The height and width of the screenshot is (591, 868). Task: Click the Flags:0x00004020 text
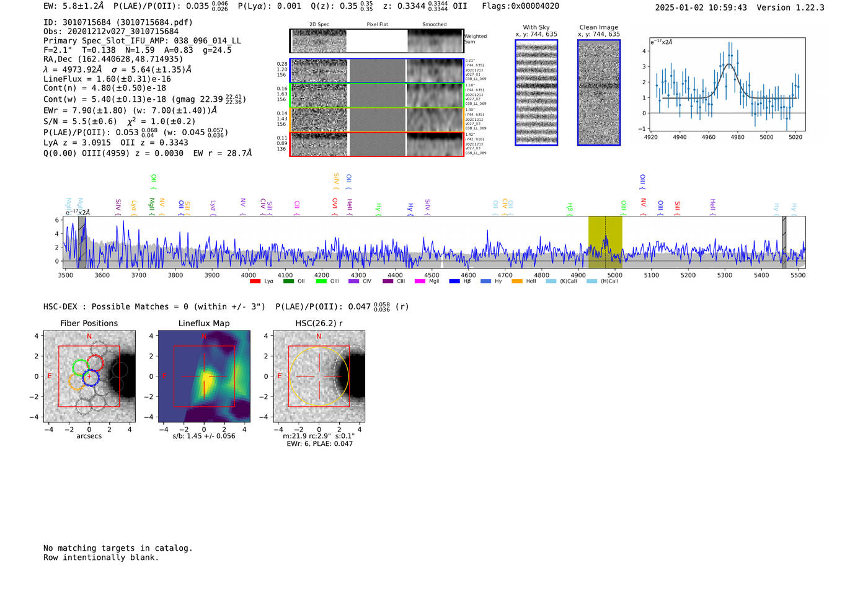click(520, 6)
